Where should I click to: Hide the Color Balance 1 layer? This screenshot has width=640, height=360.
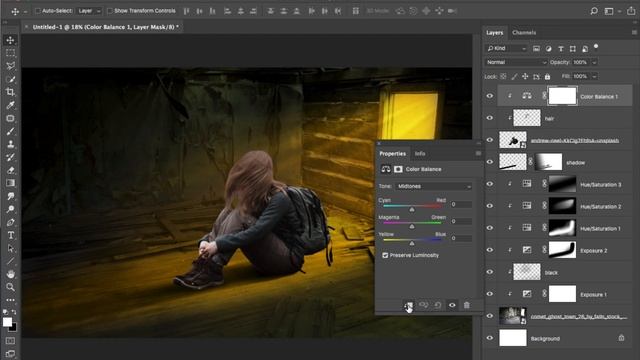click(x=490, y=96)
